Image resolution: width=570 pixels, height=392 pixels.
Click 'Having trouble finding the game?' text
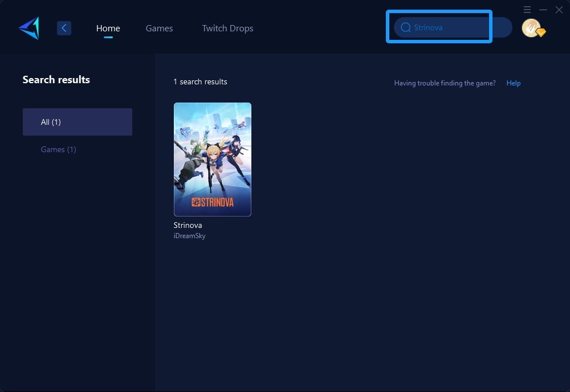tap(445, 83)
